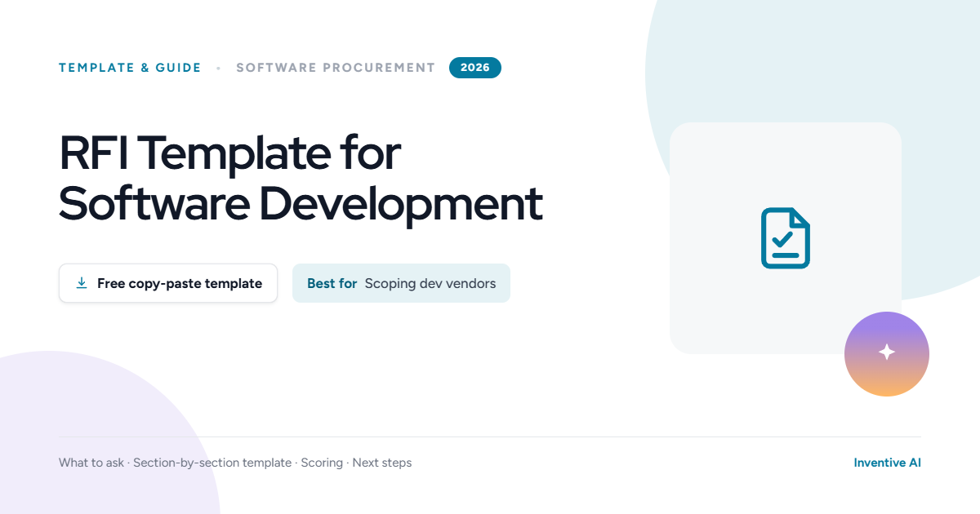Click the SOFTWARE PROCUREMENT label
Viewport: 980px width, 514px height.
click(336, 68)
